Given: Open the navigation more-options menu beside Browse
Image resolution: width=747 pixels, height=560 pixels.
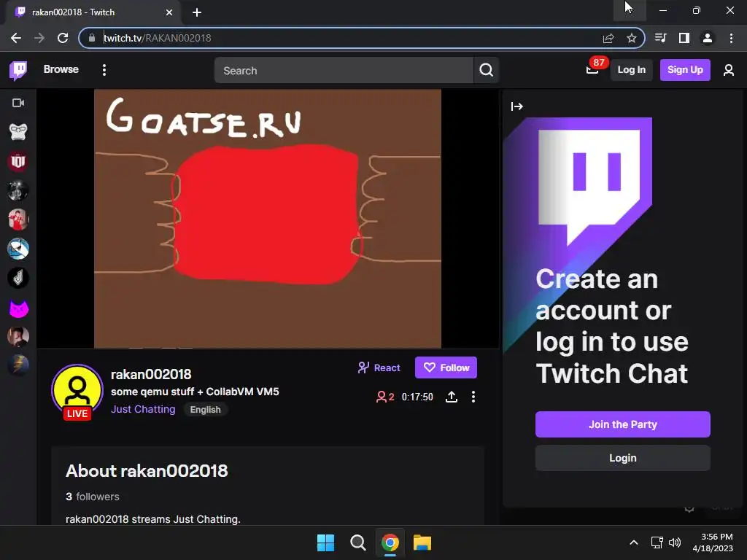Looking at the screenshot, I should point(104,70).
